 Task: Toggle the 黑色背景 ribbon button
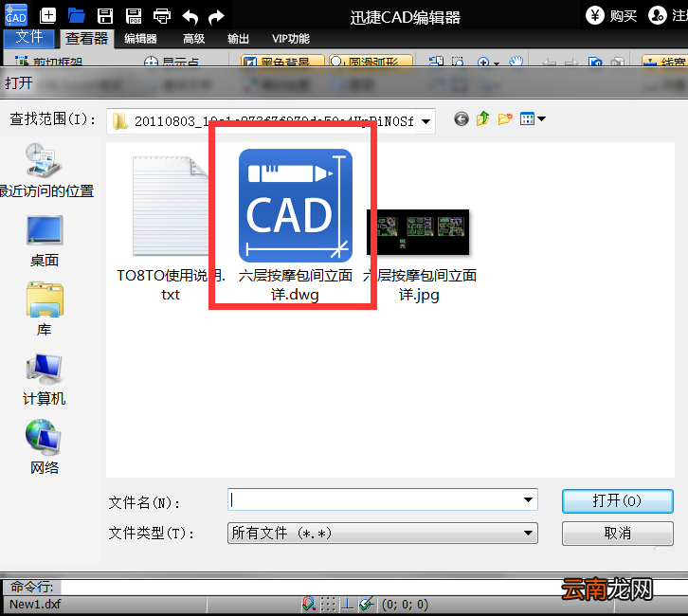tap(282, 61)
